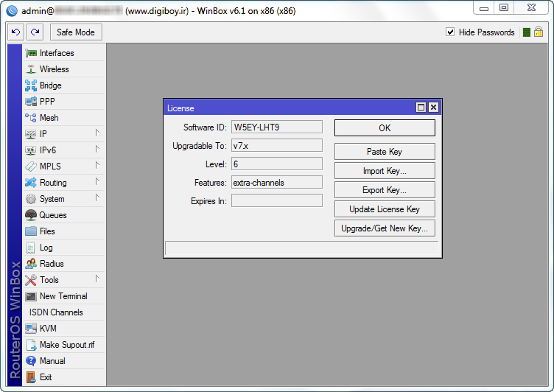Select the Bridge label in sidebar
The image size is (554, 392).
pos(51,85)
